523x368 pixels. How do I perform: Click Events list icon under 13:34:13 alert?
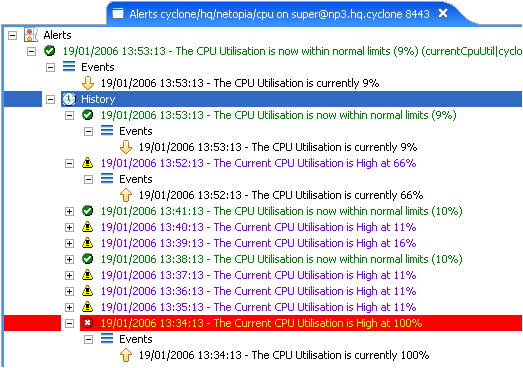pyautogui.click(x=107, y=339)
